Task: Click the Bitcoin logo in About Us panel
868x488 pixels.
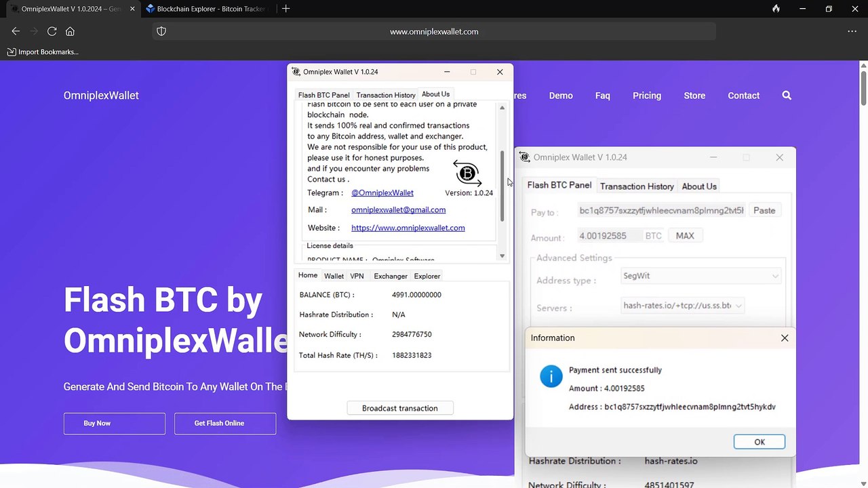Action: [467, 174]
